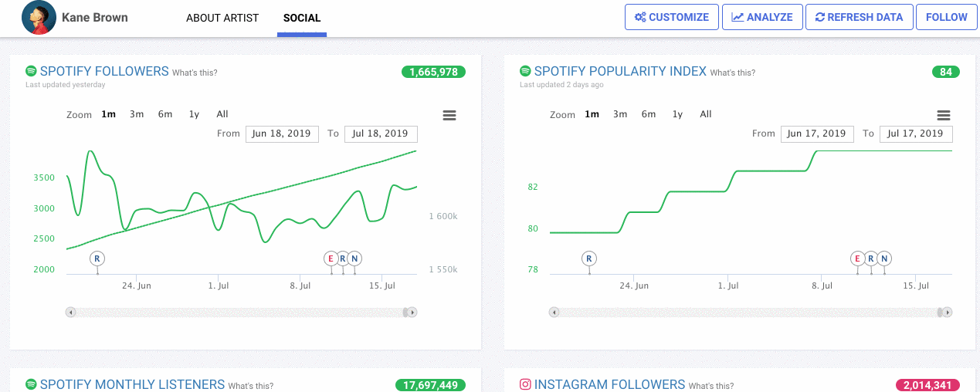
Task: Open the Social tab
Action: point(302,18)
